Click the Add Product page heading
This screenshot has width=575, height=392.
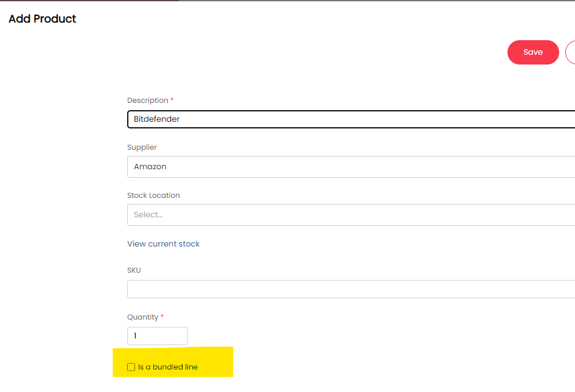coord(42,19)
